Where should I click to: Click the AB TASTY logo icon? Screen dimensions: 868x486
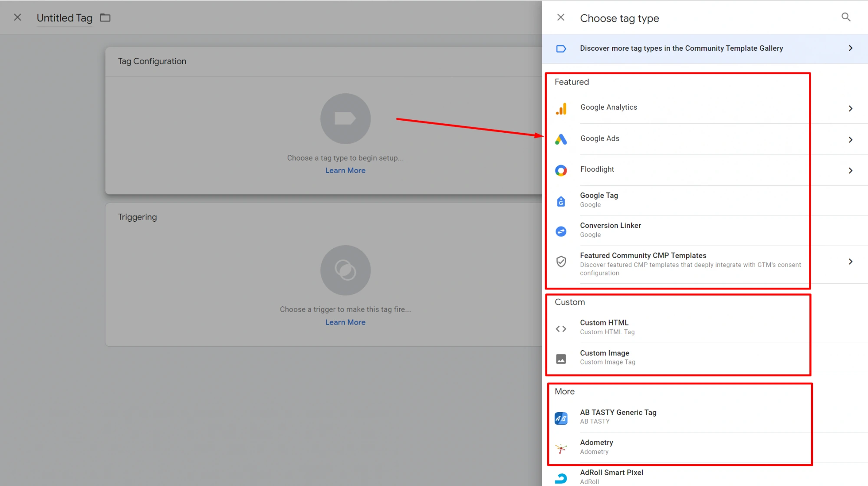[x=561, y=418]
